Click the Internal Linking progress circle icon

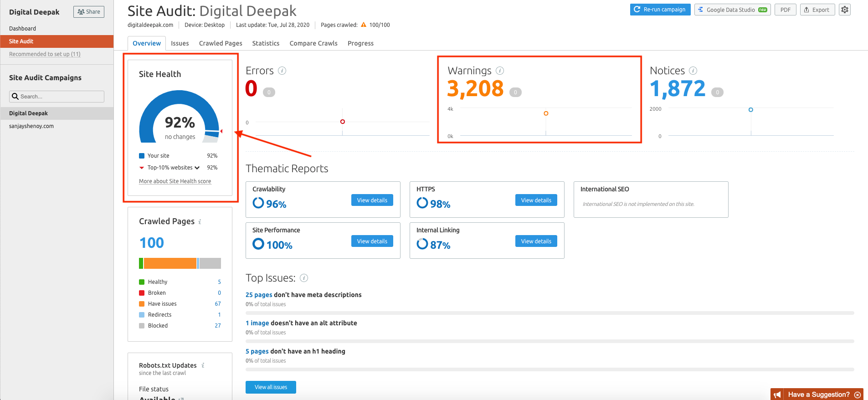point(422,244)
